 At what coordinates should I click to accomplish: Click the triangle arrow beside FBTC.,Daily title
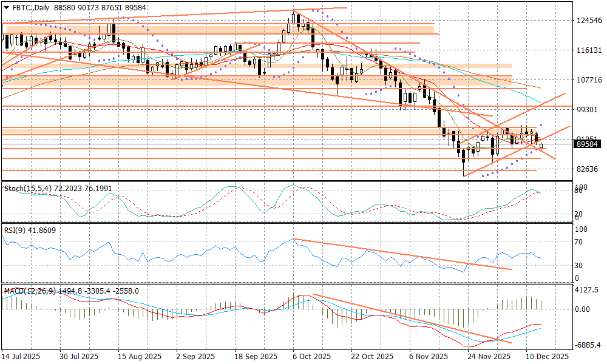7,7
